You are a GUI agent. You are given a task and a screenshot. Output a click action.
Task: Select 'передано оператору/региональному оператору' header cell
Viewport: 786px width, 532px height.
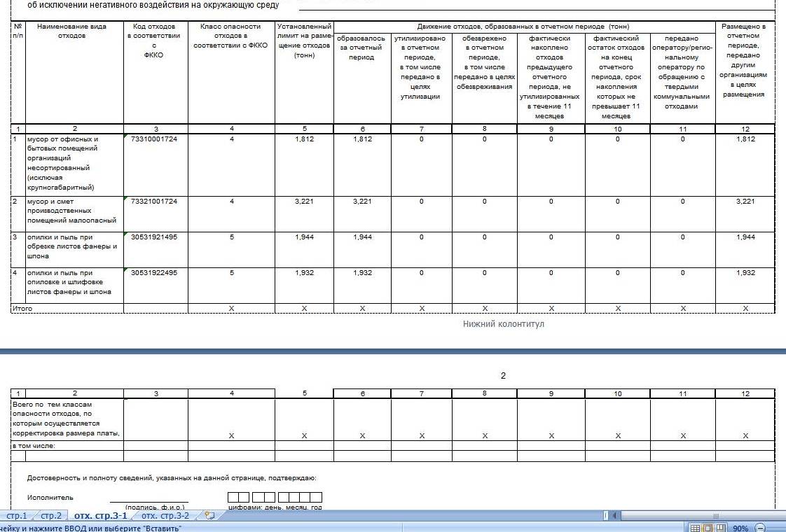pyautogui.click(x=682, y=78)
